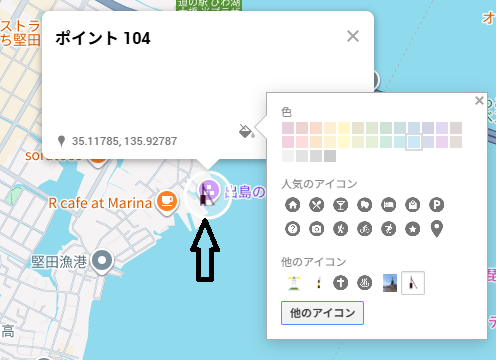
Task: Open the 他のアイコン button
Action: (x=322, y=313)
